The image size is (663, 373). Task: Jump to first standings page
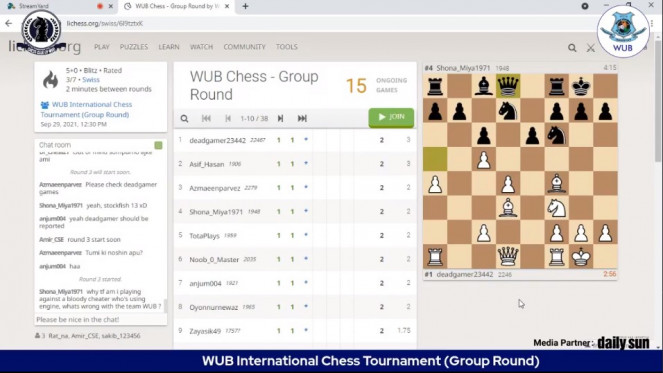[x=206, y=118]
